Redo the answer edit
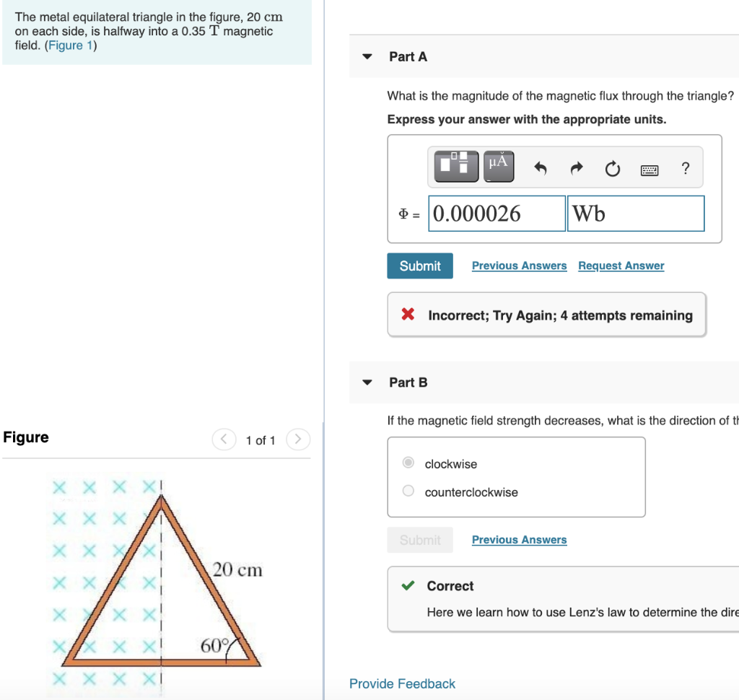This screenshot has width=739, height=700. pos(575,167)
